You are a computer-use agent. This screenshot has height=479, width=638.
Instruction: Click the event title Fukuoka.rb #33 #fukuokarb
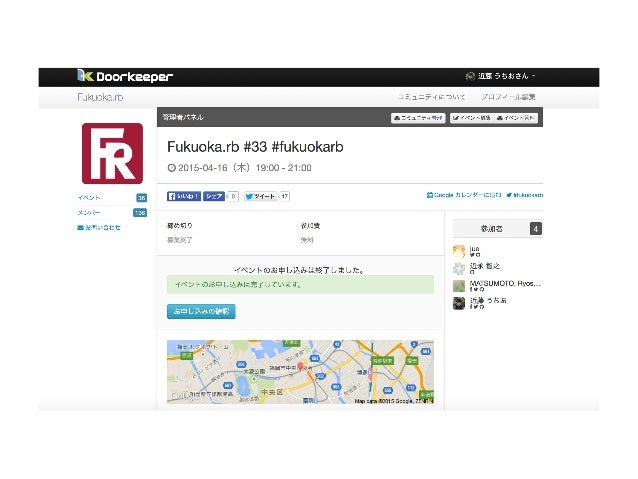pos(255,147)
